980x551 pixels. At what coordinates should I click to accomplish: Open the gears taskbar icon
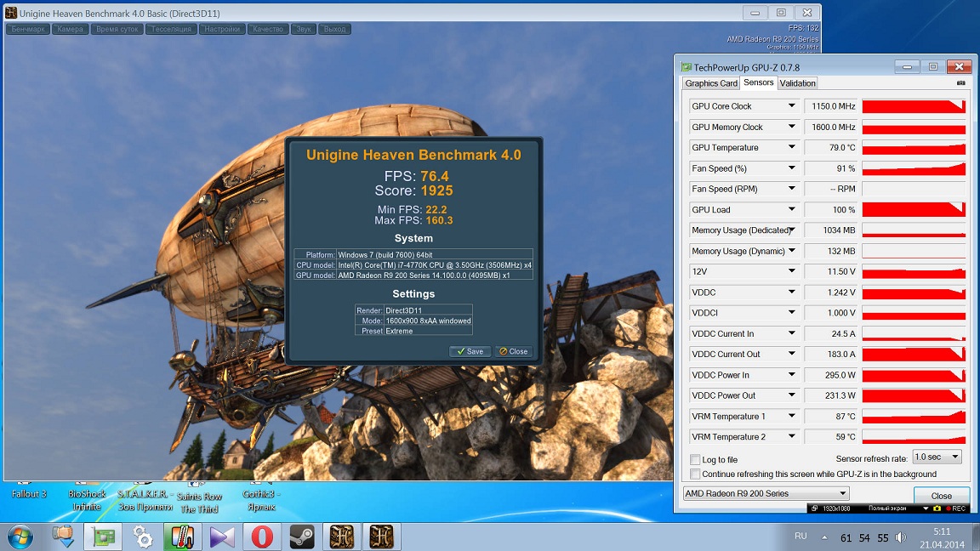[x=143, y=537]
